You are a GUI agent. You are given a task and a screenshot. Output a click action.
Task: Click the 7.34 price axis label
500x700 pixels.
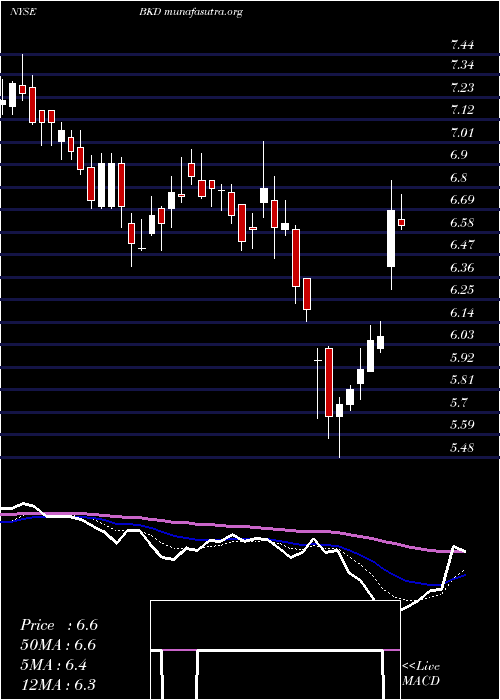coord(462,65)
